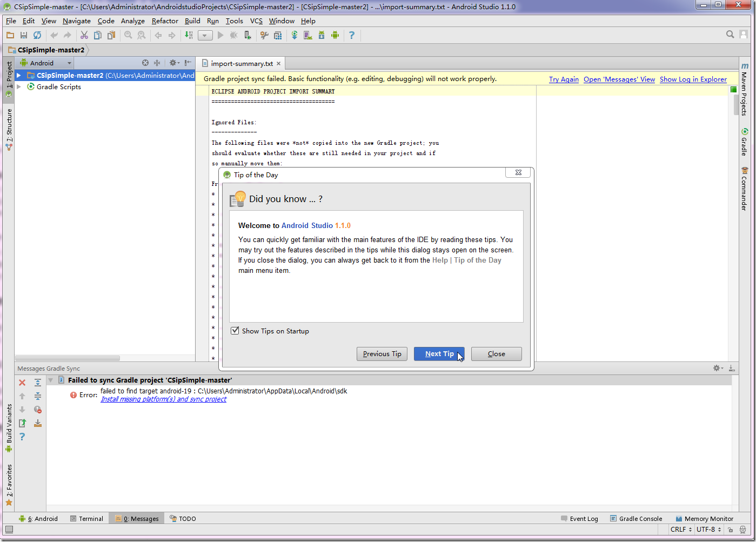
Task: Open the Refactor menu
Action: point(165,21)
